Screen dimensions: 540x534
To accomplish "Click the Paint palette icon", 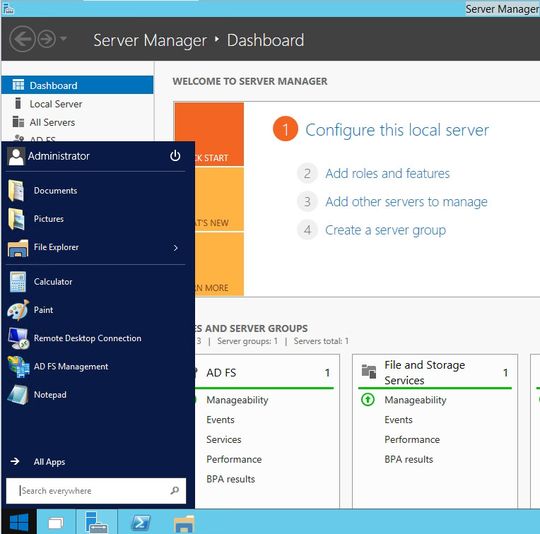I will (x=18, y=310).
